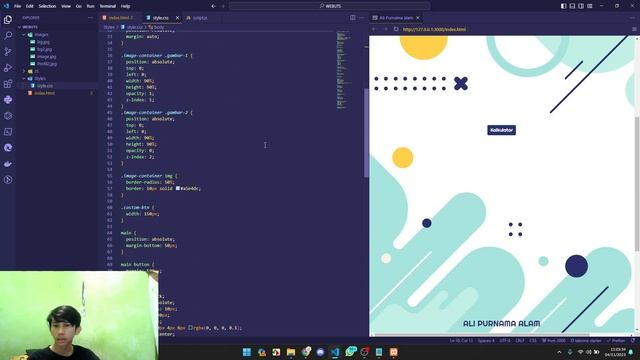Open the Search view in the activity bar

click(8, 36)
